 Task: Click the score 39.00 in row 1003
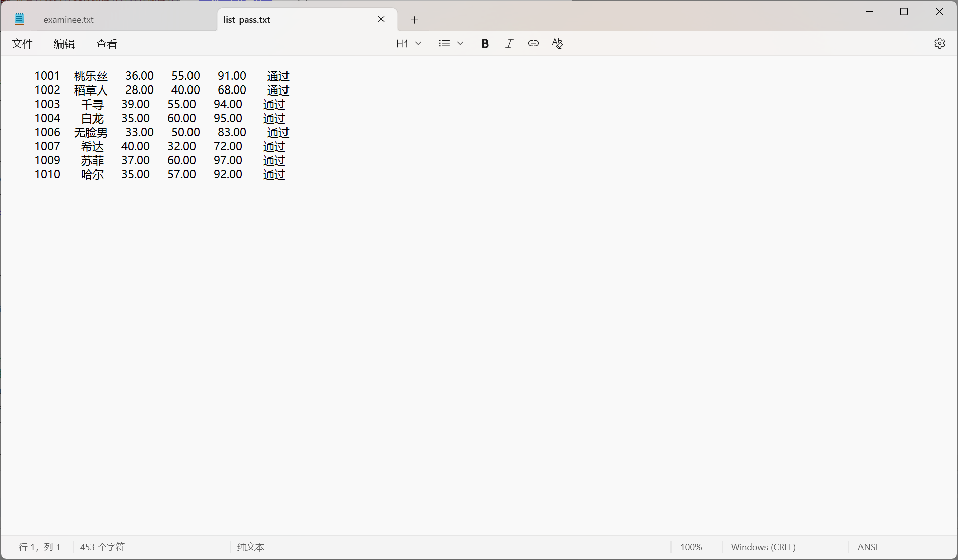[135, 104]
